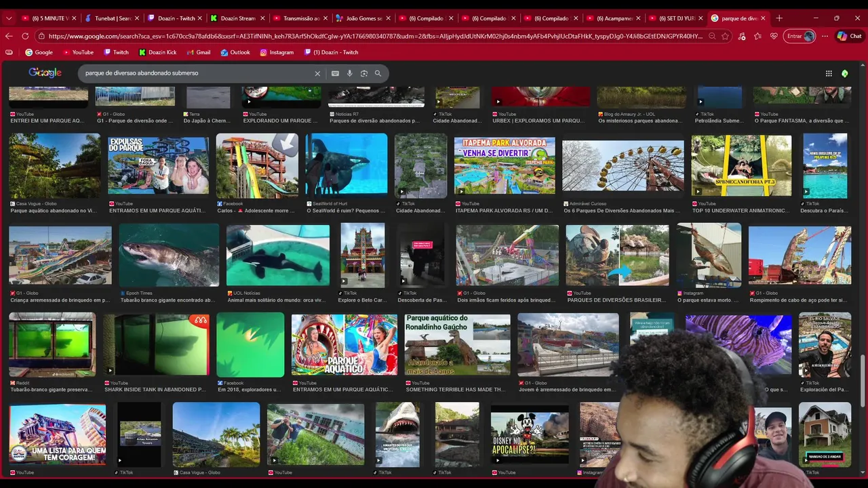Click 'TOP 10 UNDERWATER ANIMATRONIC...' caption

click(x=741, y=211)
